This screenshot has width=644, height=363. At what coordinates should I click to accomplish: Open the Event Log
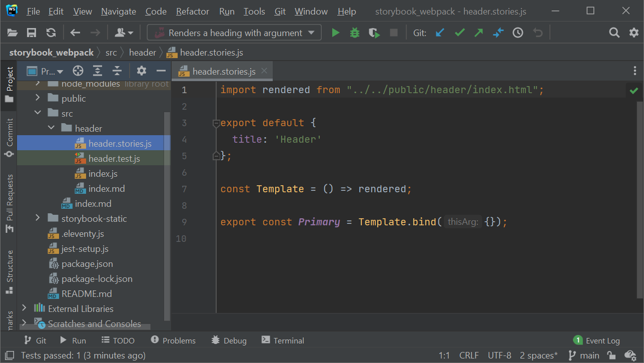coord(596,340)
